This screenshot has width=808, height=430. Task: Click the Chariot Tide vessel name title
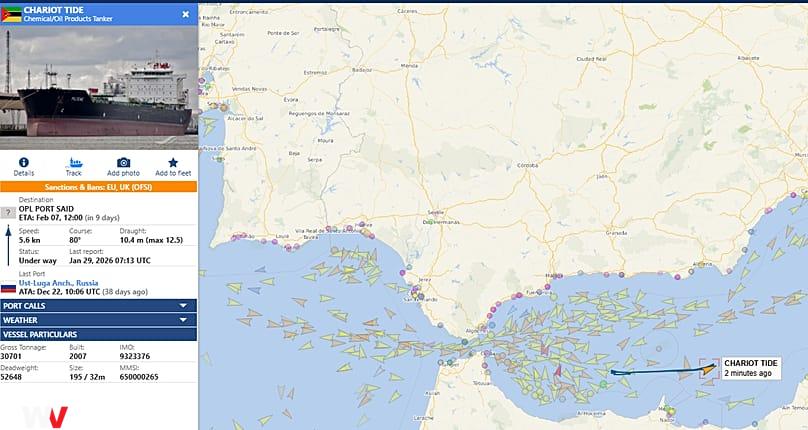54,10
